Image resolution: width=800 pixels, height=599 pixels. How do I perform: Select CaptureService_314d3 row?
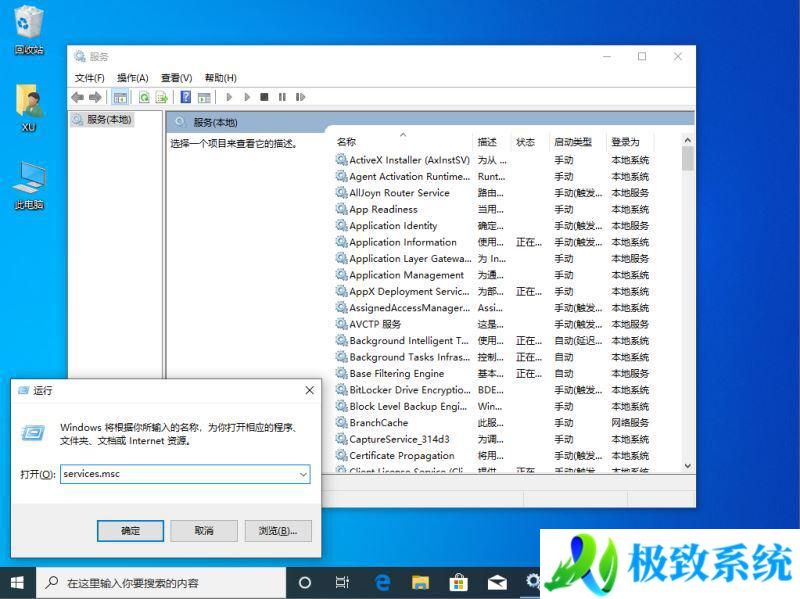click(x=492, y=439)
